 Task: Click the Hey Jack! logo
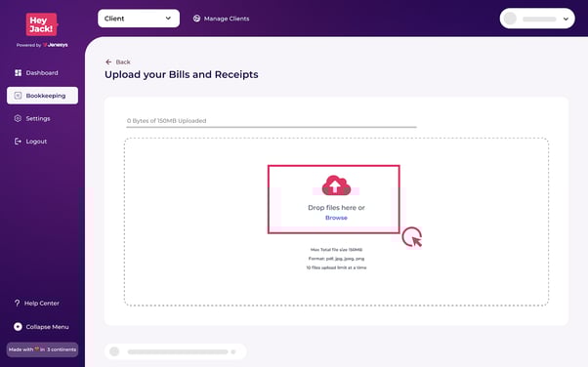coord(42,24)
